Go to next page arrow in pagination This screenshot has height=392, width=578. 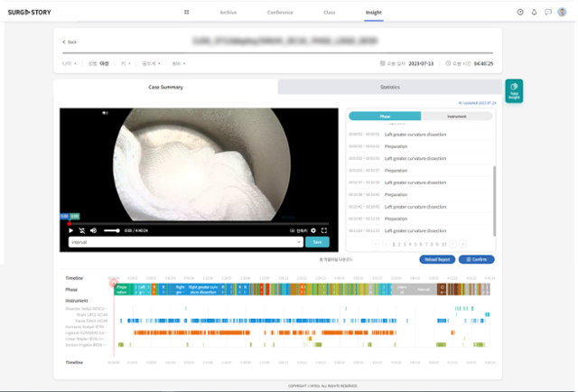452,244
